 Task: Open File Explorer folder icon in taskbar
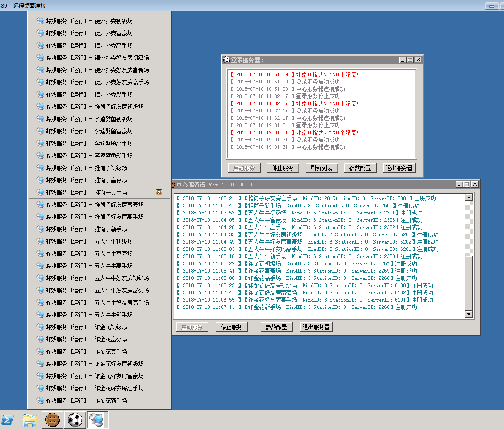(30, 420)
